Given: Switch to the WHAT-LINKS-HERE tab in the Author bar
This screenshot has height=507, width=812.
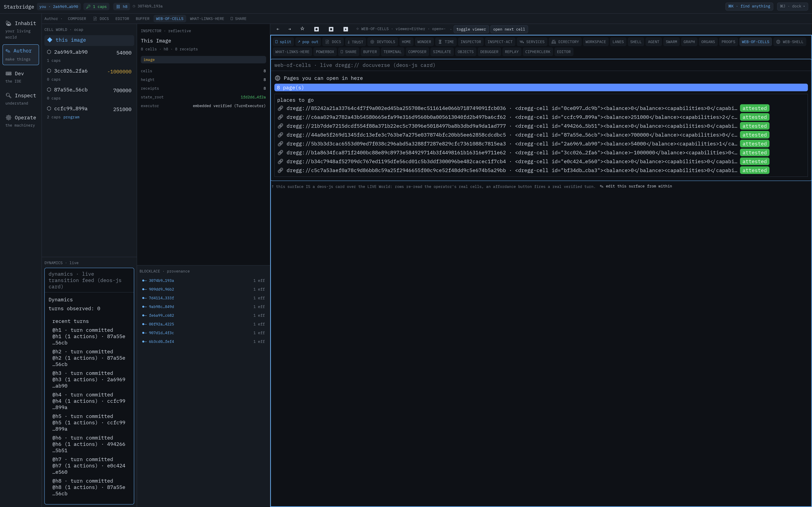Looking at the screenshot, I should (x=207, y=19).
